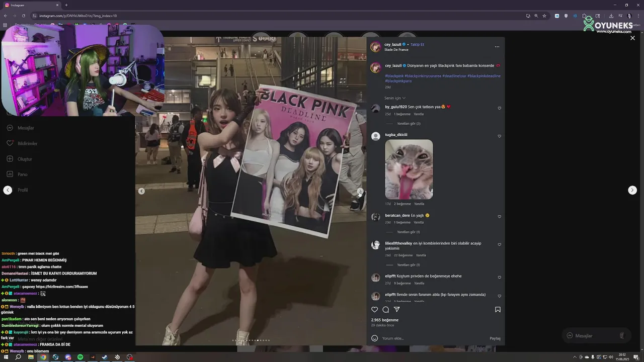Show hidden system tray icons
Image resolution: width=644 pixels, height=362 pixels.
point(575,357)
